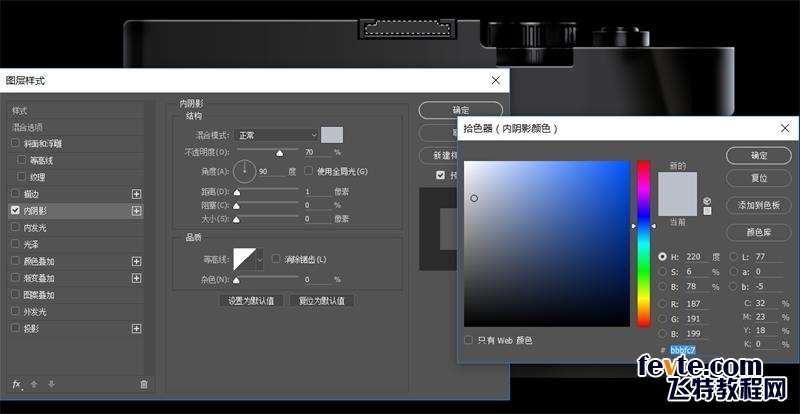This screenshot has width=800, height=414.
Task: Click the trash delete effect icon
Action: tap(144, 385)
